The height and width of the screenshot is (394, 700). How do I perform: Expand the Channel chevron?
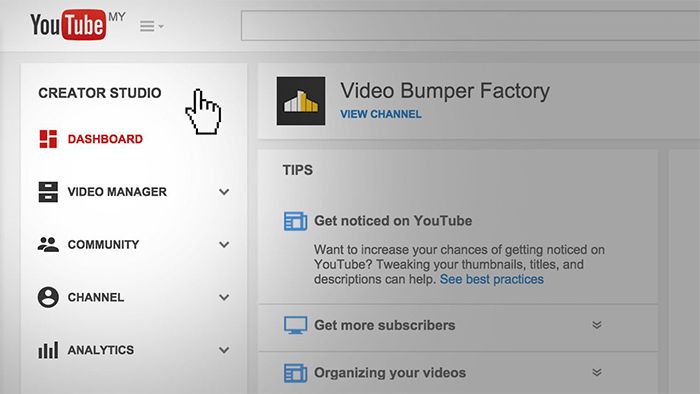point(224,297)
